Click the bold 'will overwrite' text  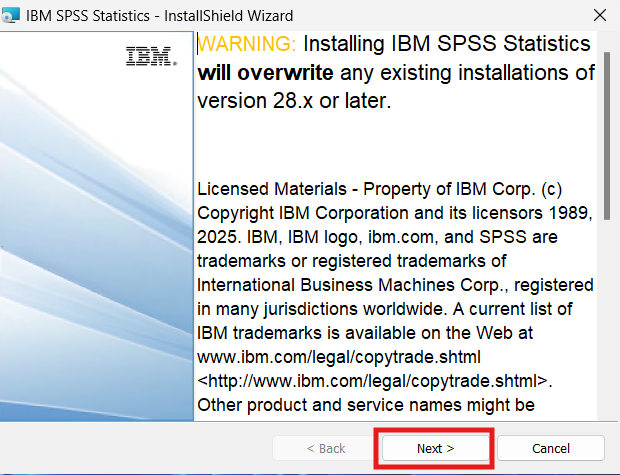pos(265,73)
